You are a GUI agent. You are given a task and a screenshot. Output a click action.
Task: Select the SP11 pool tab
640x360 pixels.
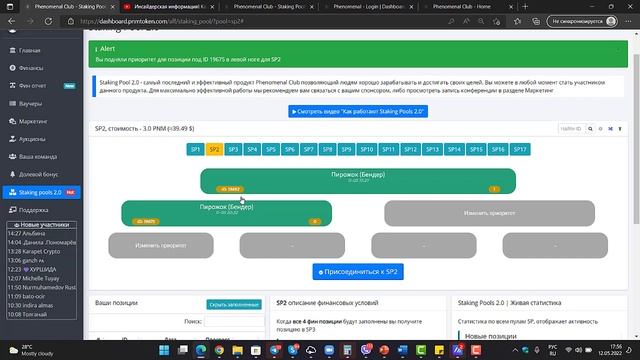(388, 149)
